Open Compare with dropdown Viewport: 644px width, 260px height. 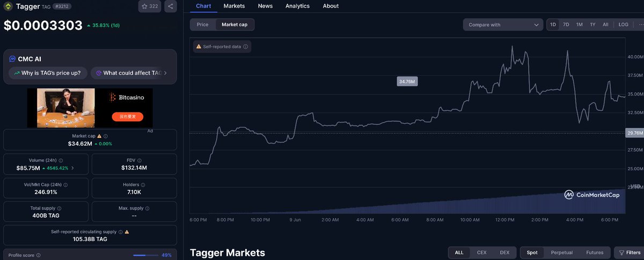(x=503, y=25)
